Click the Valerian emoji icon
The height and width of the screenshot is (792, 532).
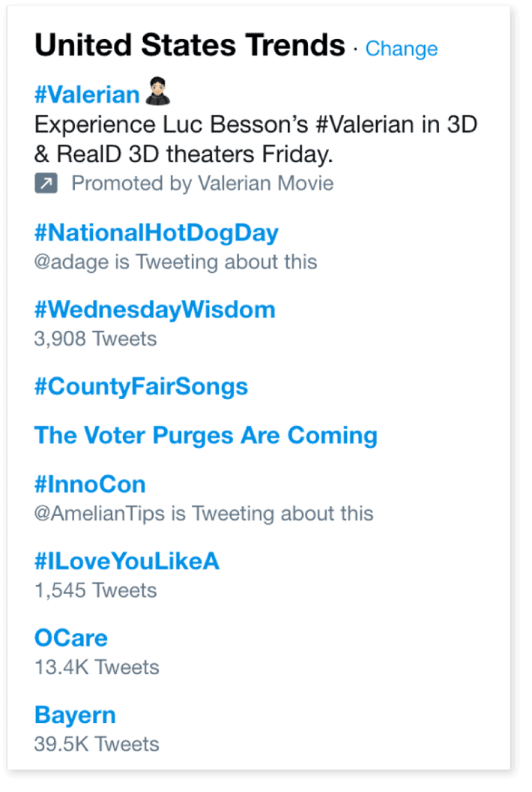(158, 93)
